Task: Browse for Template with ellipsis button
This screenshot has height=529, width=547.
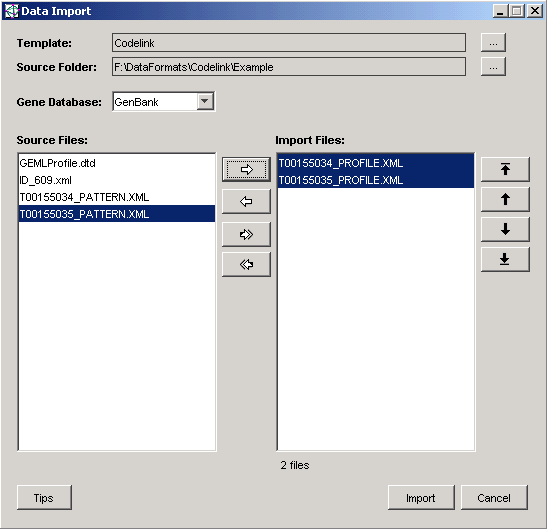Action: pos(493,43)
